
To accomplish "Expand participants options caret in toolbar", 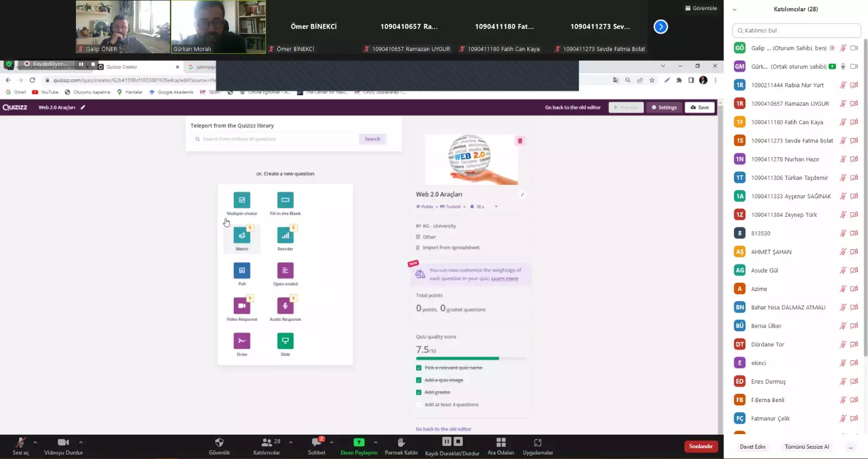I will pos(291,442).
